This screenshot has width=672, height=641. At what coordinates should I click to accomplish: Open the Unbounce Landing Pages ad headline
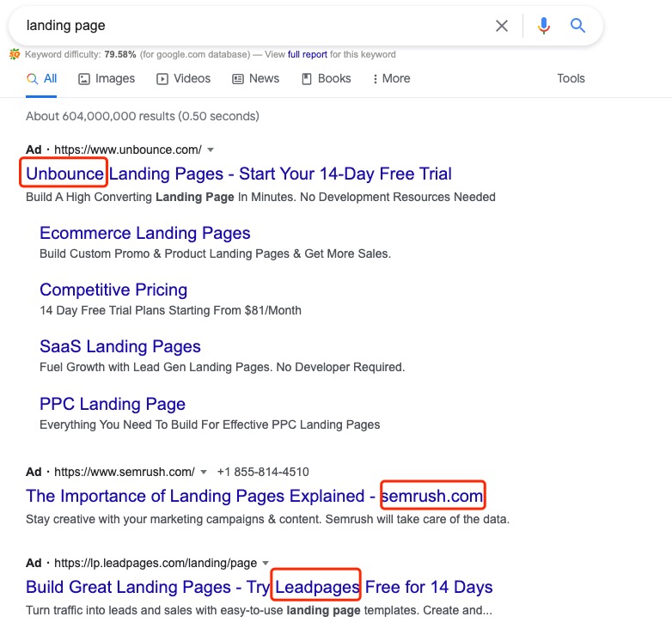(239, 174)
